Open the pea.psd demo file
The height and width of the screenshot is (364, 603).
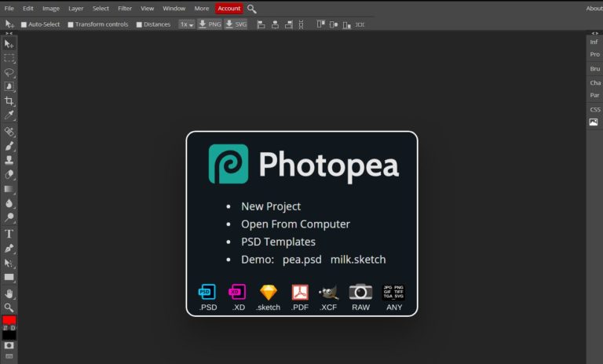point(301,260)
